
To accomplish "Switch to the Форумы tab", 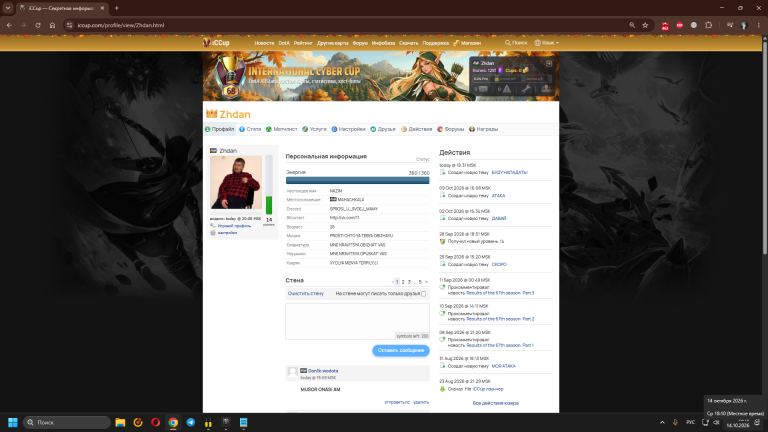I will (x=450, y=129).
